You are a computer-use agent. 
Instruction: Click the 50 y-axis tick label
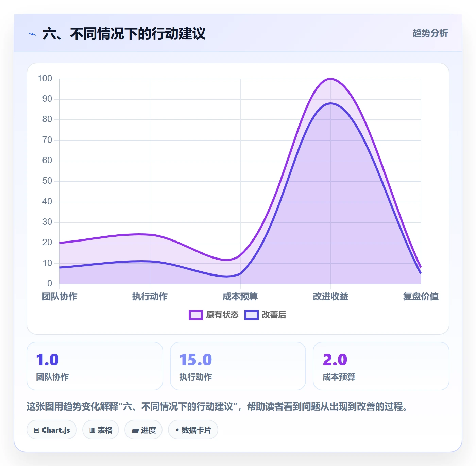(47, 181)
